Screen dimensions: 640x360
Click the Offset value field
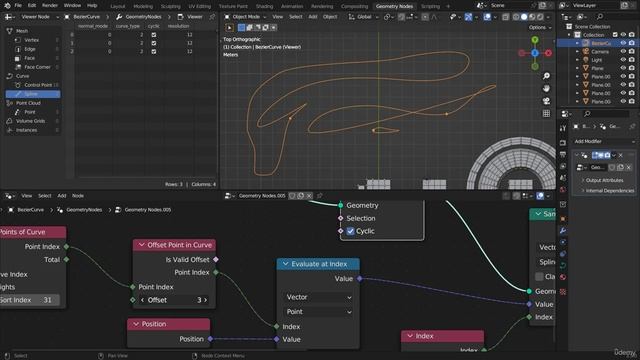174,300
